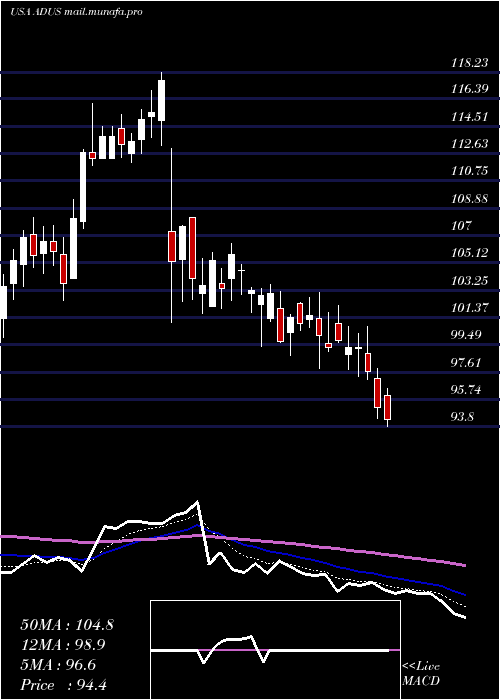Click the tallest white candle reaching the chart high

point(162,100)
